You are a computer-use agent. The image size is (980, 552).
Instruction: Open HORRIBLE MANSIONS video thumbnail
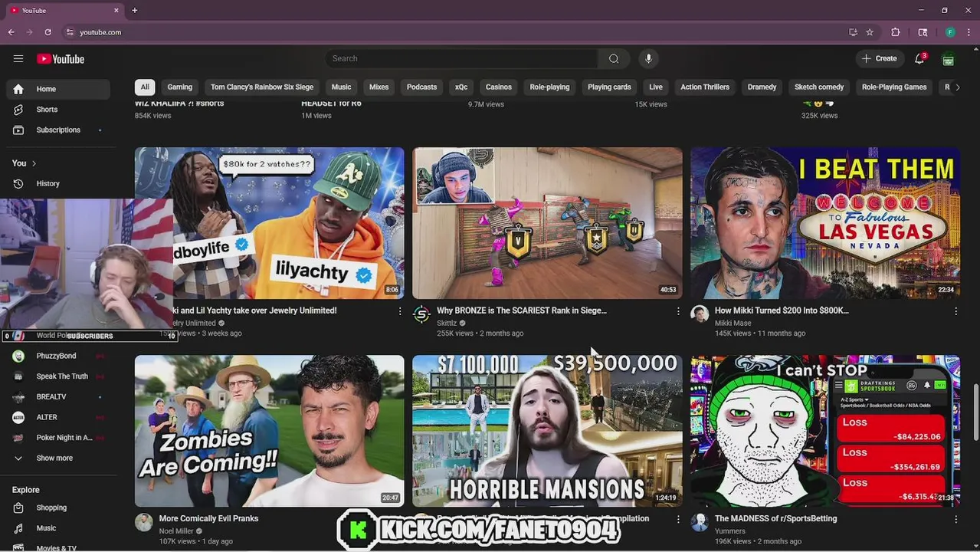click(x=547, y=431)
